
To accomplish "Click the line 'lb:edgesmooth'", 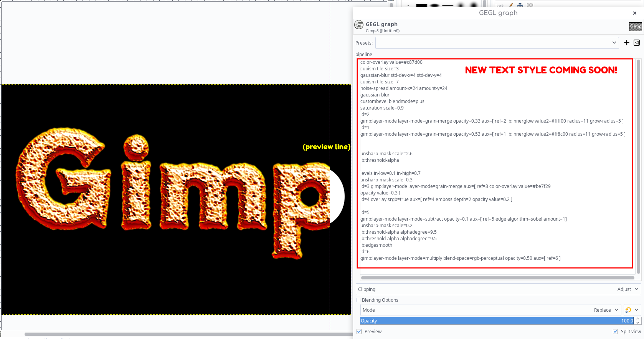I will 376,245.
